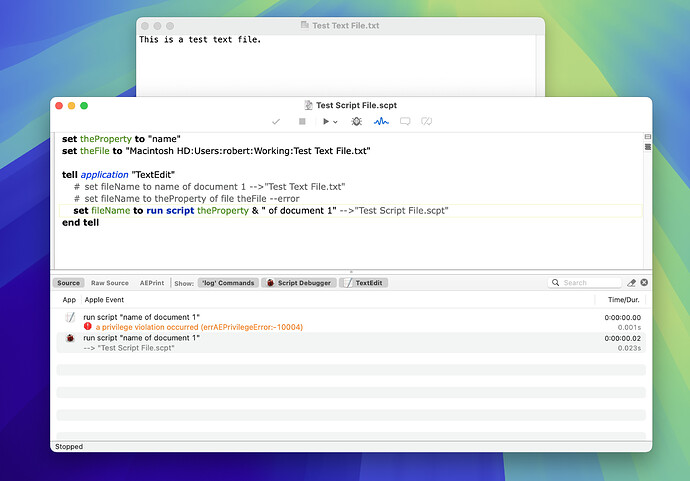Click the speech bubble toolbar icon
Viewport: 690px width, 481px height.
(x=405, y=121)
